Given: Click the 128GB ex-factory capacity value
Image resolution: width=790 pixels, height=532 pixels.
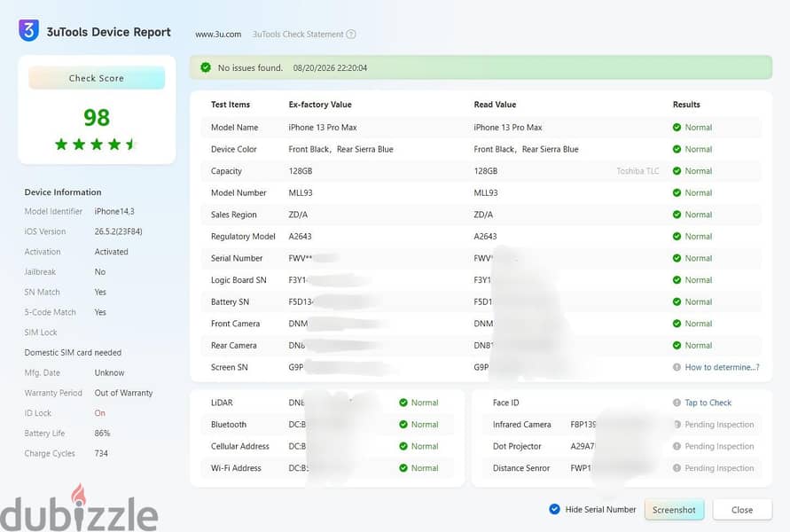Looking at the screenshot, I should pyautogui.click(x=301, y=171).
